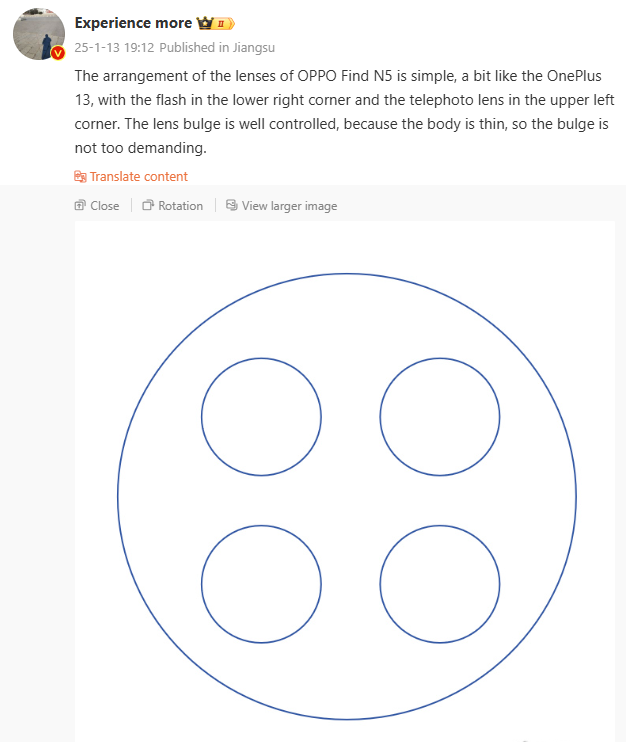Click the center of the large outer circle
Screen dimensions: 626x742
(347, 496)
